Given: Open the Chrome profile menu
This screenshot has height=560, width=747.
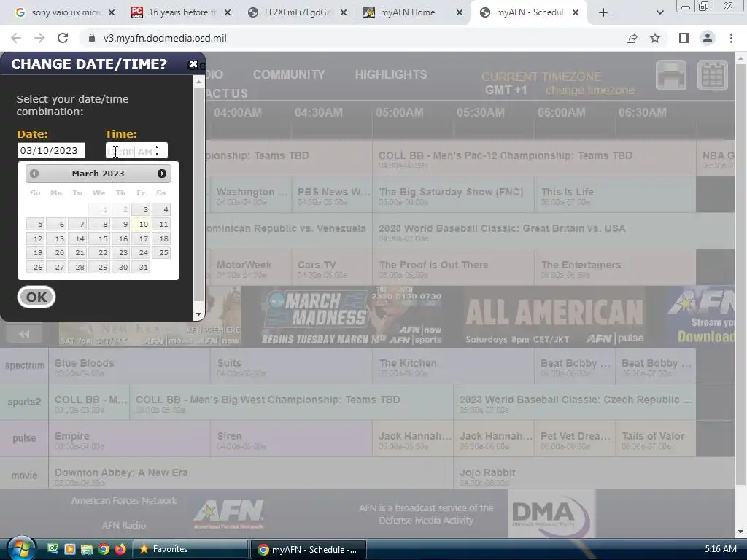Looking at the screenshot, I should pos(708,38).
